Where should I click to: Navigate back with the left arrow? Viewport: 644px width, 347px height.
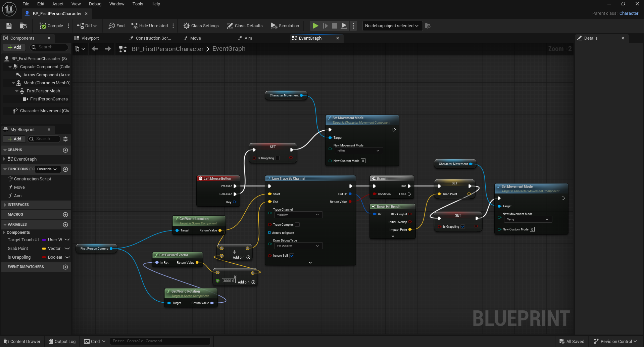coord(95,49)
